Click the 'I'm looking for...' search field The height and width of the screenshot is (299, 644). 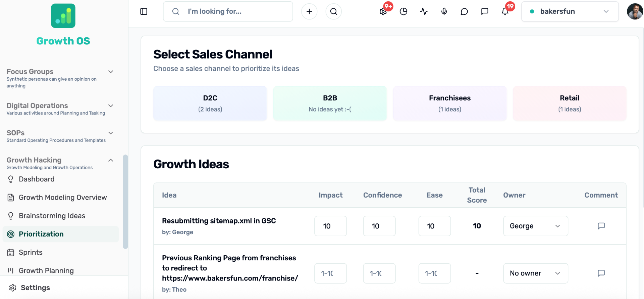tap(228, 11)
